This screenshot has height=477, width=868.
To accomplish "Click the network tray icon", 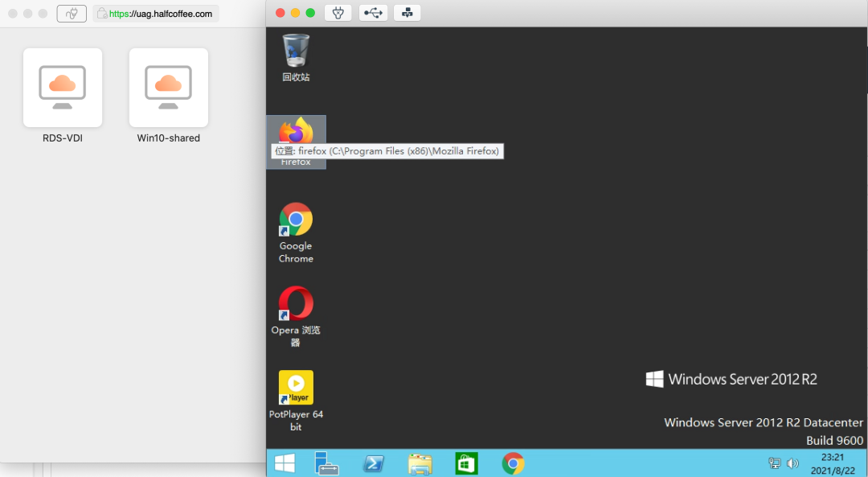I will point(775,463).
